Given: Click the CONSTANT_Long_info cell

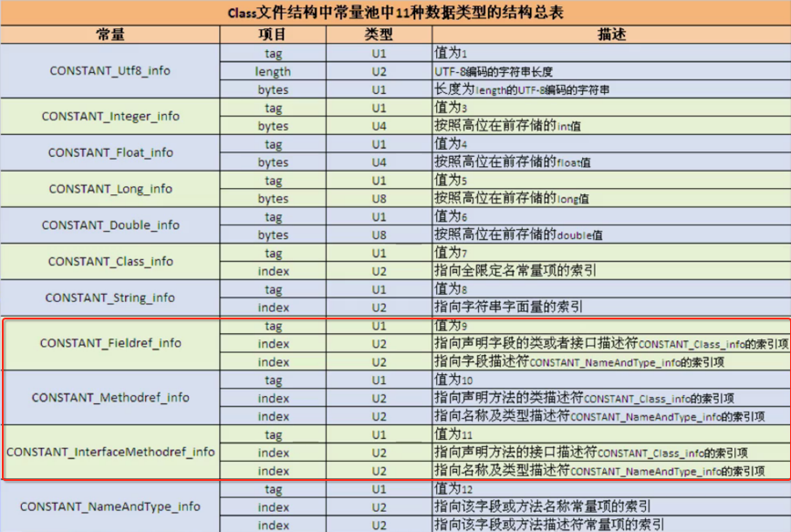Looking at the screenshot, I should (x=110, y=189).
